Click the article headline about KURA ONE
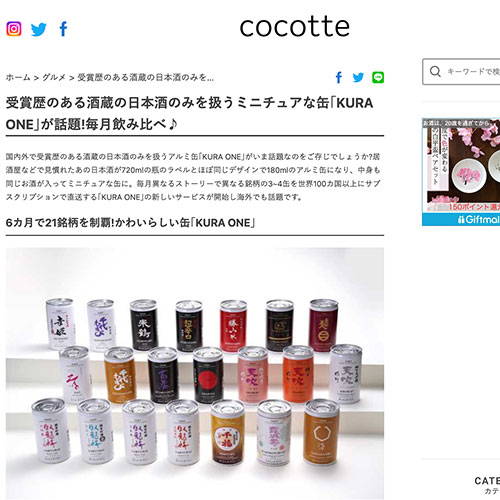Viewport: 500px width, 500px height. pos(189,113)
